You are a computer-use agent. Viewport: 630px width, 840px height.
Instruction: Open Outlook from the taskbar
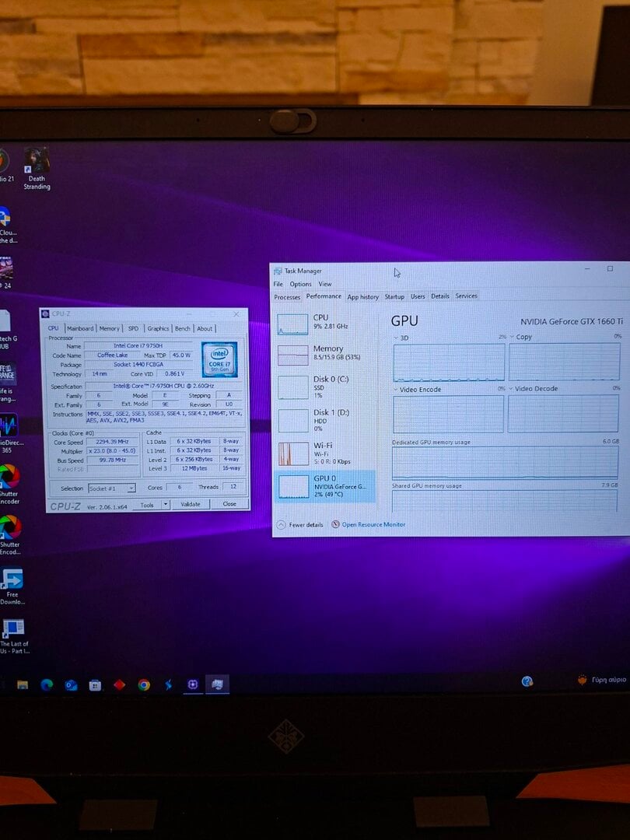71,685
